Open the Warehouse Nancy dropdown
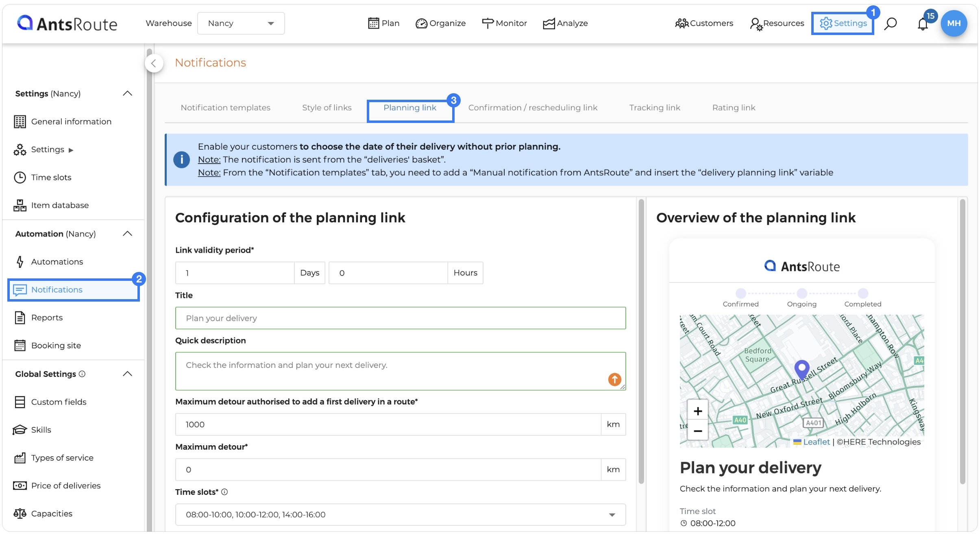Screen dimensions: 980x534 (x=241, y=23)
